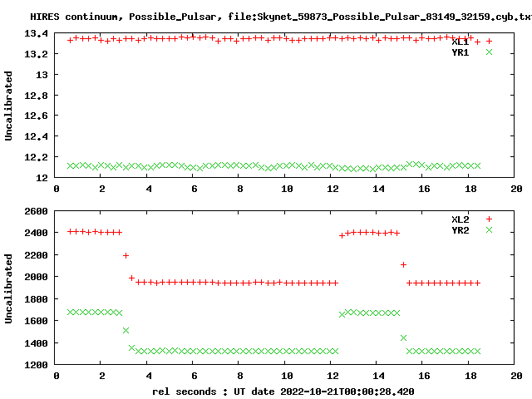Click the green cross YR1 legend marker
Image resolution: width=532 pixels, height=399 pixels.
point(489,52)
